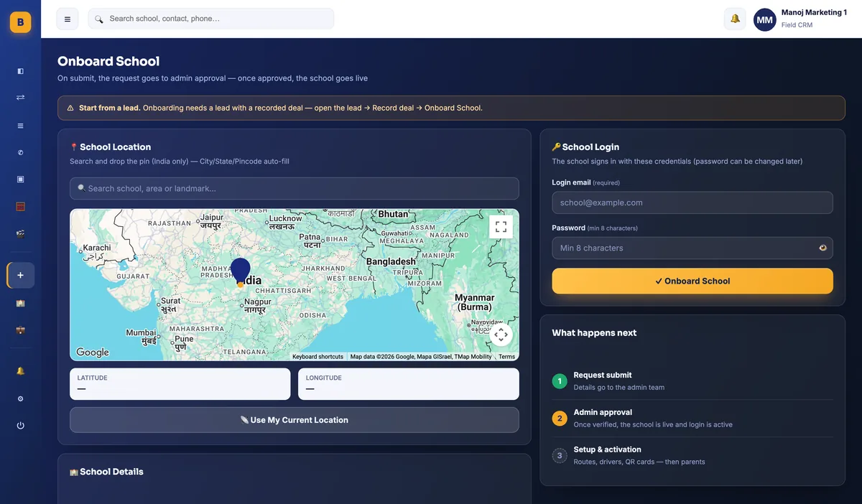Click the blue location pin on map
The image size is (862, 504).
pyautogui.click(x=240, y=272)
